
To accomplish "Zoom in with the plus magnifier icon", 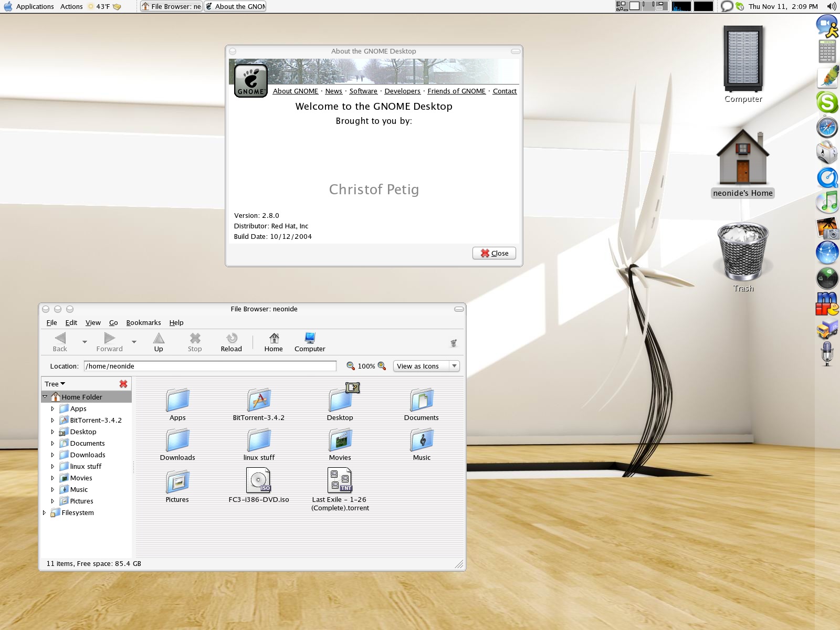I will 382,366.
